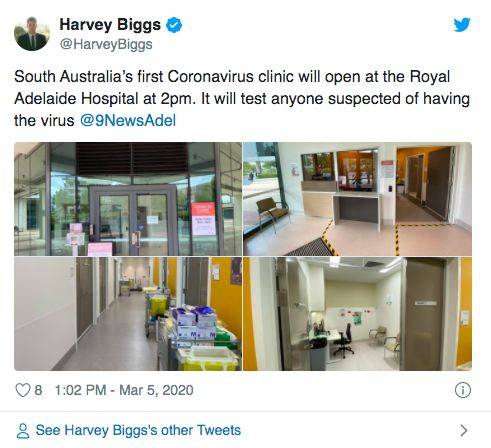Open the corridor supply trolley photo
Screen dimensions: 491x448
coord(128,314)
